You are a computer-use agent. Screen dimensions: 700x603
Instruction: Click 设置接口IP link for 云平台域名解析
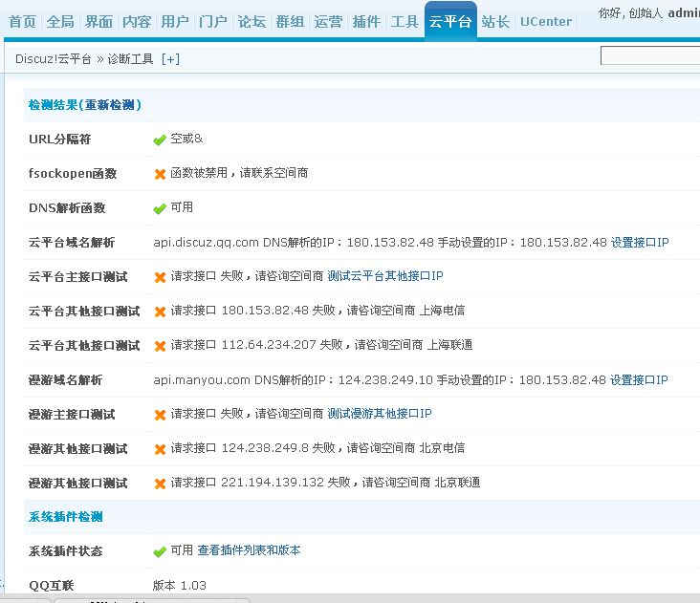tap(640, 243)
